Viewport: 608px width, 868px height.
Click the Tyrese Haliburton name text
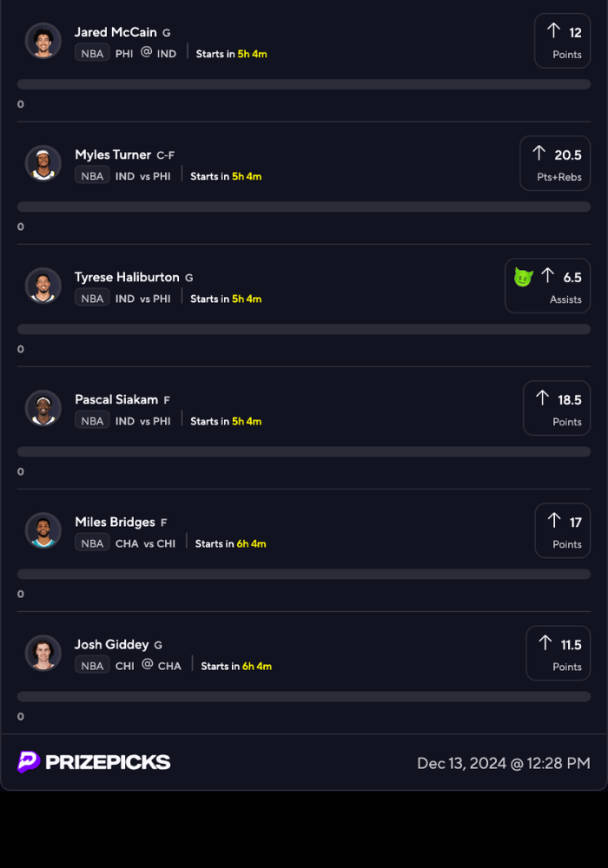[127, 277]
